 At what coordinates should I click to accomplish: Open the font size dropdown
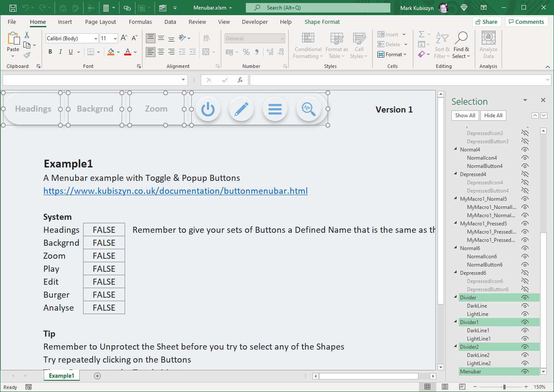[x=115, y=39]
